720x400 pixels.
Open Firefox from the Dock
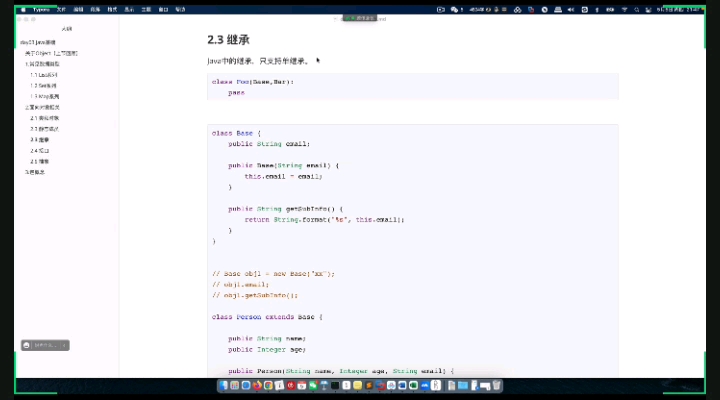257,385
